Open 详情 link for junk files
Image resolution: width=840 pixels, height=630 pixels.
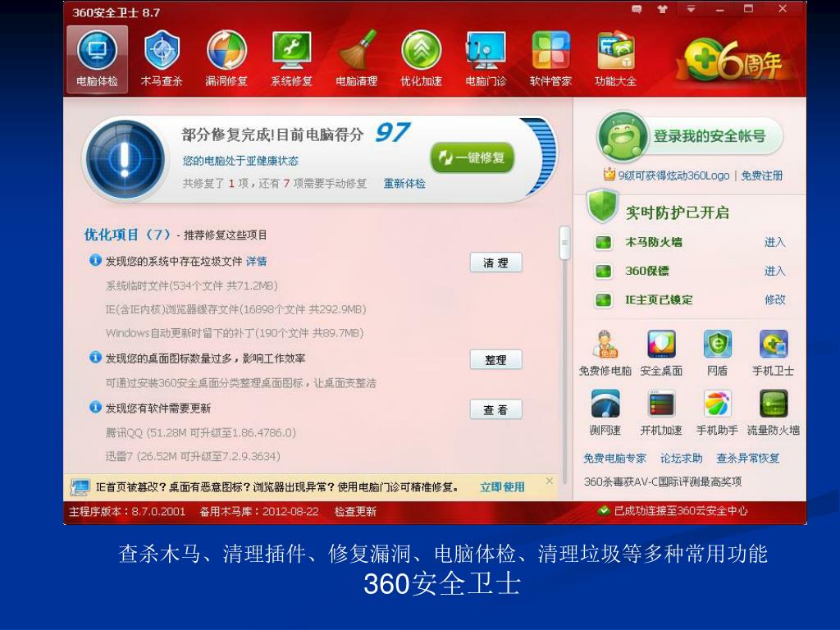[257, 262]
